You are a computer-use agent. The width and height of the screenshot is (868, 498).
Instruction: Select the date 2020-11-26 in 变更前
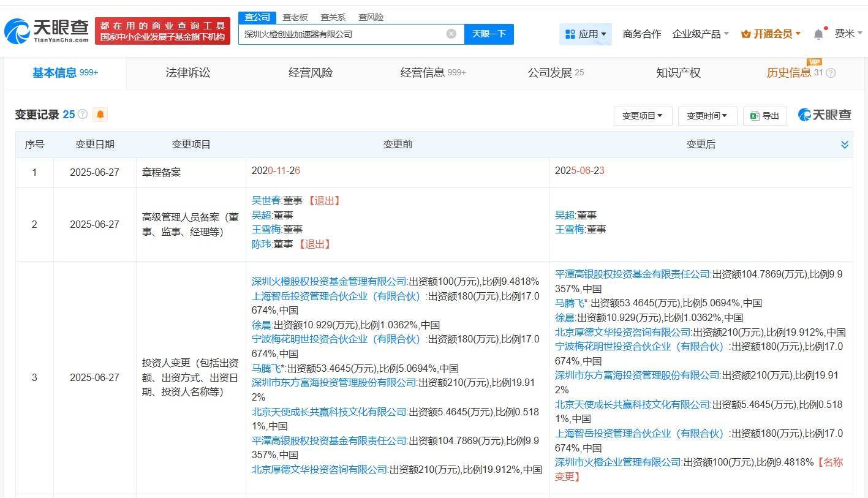click(x=276, y=171)
